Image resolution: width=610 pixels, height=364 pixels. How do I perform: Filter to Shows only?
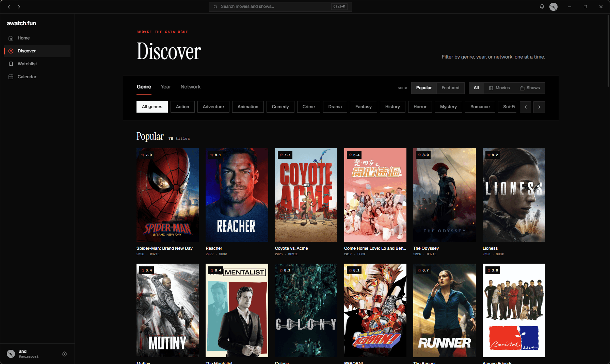[x=530, y=88]
